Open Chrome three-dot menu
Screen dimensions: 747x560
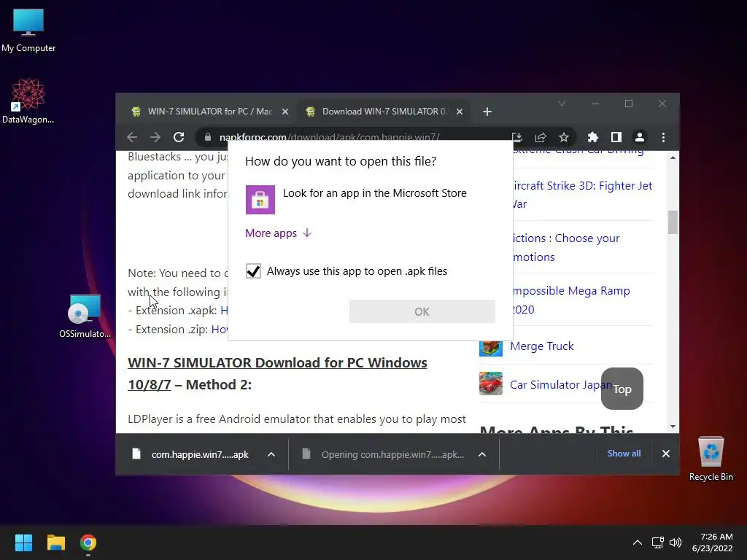[663, 137]
